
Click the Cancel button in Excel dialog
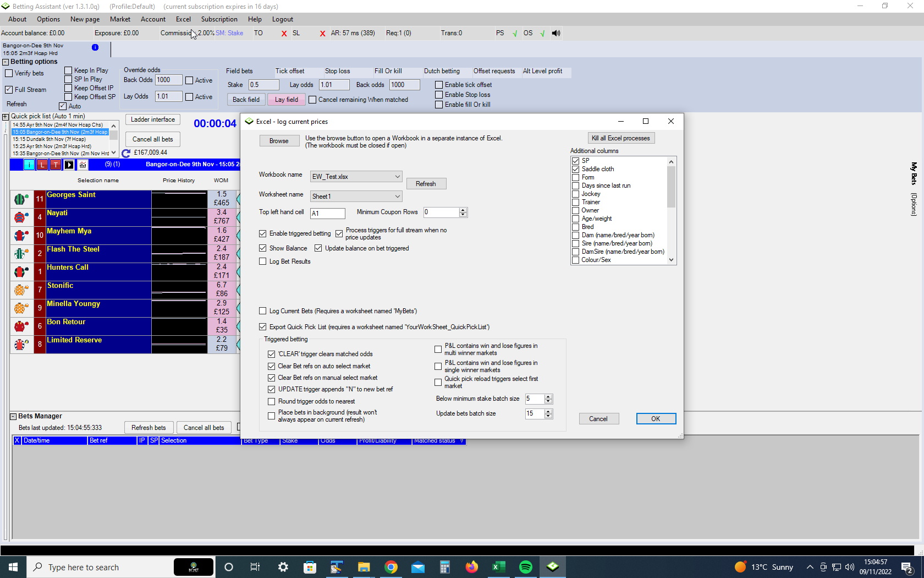598,419
